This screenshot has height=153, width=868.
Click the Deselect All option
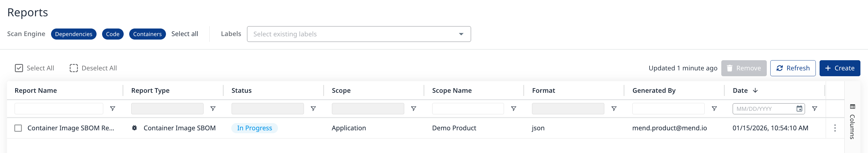(x=93, y=68)
